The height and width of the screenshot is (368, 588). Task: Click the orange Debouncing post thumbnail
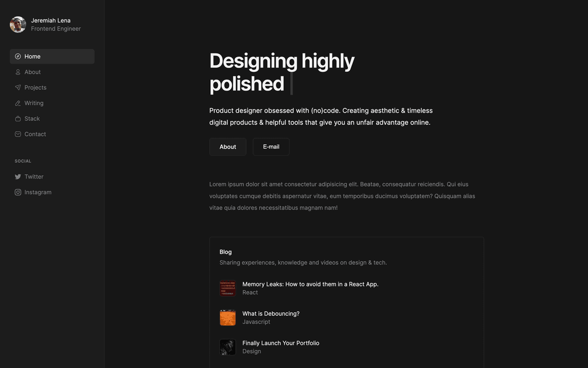[228, 318]
